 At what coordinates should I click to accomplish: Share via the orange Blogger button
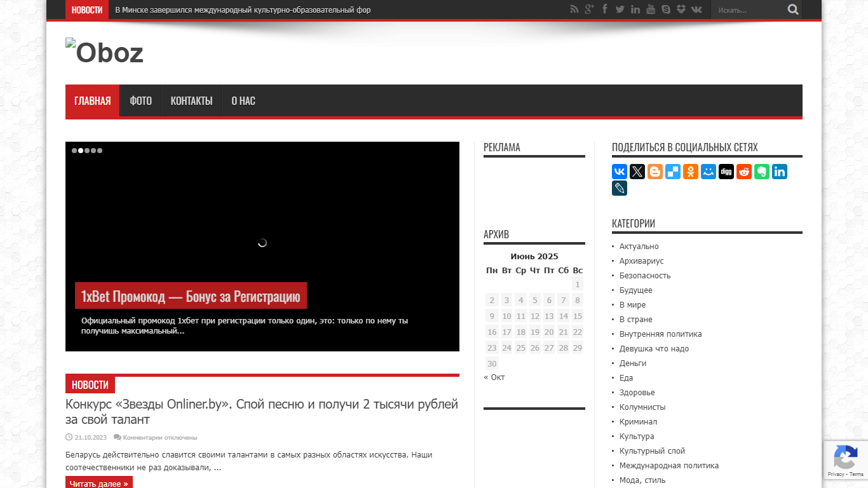pos(655,172)
